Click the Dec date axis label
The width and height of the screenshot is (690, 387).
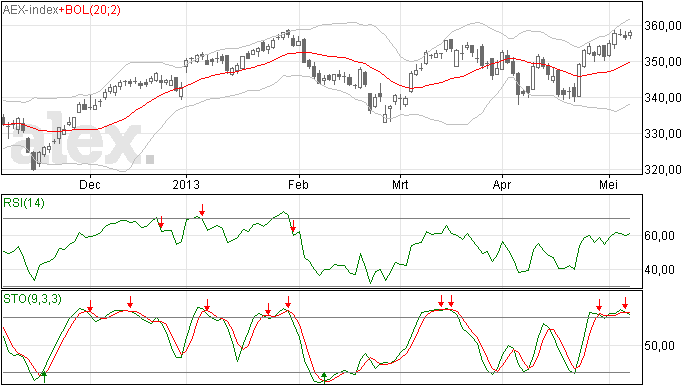tap(90, 184)
